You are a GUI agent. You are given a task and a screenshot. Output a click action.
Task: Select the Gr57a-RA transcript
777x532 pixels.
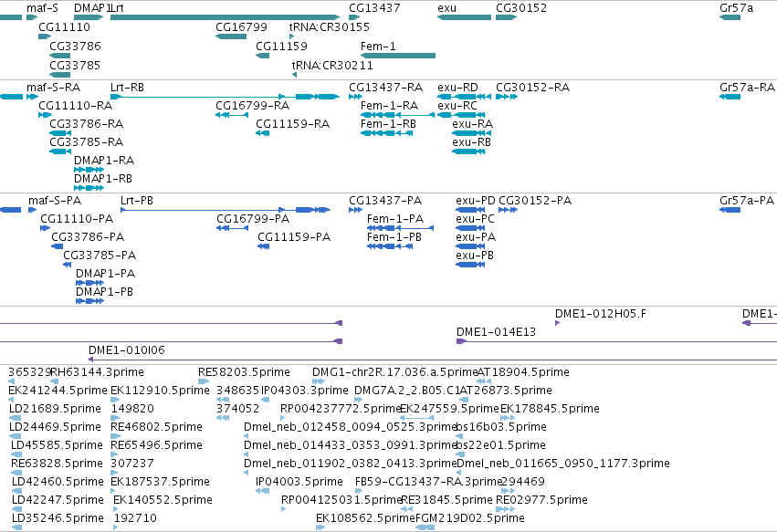pyautogui.click(x=730, y=97)
